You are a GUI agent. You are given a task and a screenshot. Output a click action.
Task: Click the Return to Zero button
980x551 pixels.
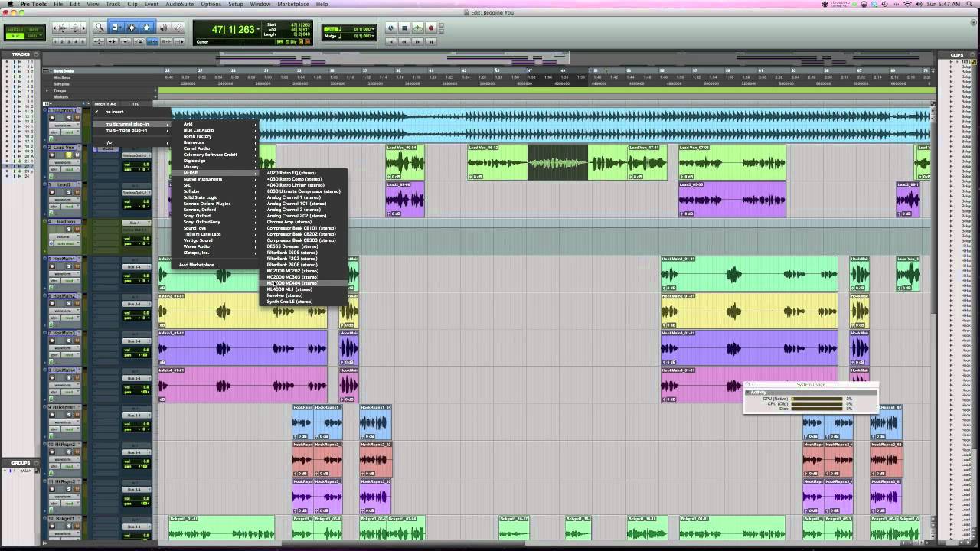tap(391, 42)
